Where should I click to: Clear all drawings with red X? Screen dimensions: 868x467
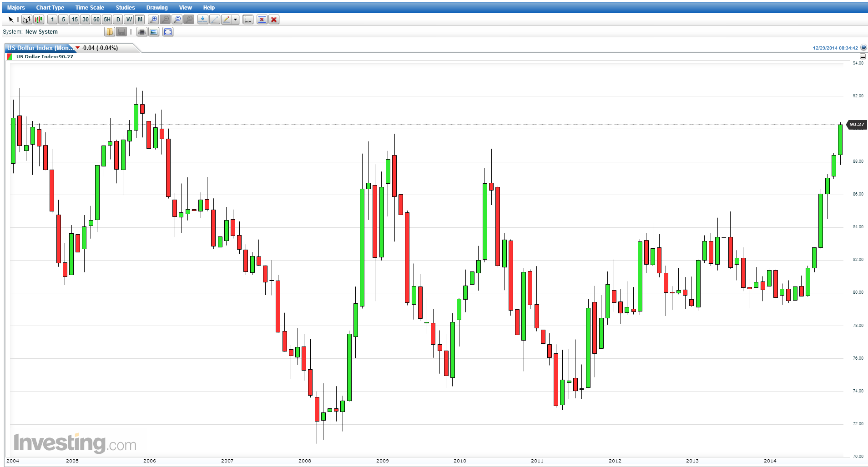(273, 20)
